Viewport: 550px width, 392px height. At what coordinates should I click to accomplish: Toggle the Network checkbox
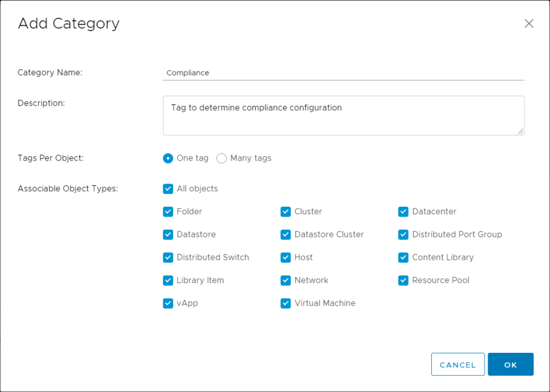[x=286, y=280]
